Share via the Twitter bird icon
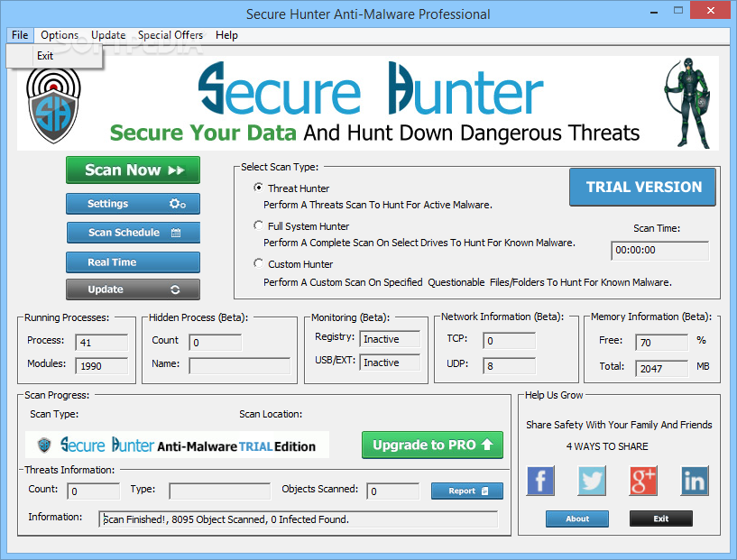737x560 pixels. click(x=591, y=481)
